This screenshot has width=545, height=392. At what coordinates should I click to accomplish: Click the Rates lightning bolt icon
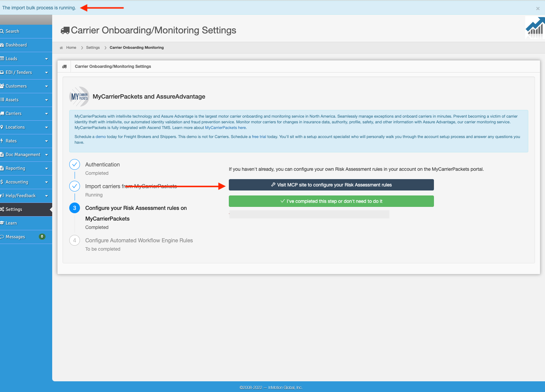2,141
